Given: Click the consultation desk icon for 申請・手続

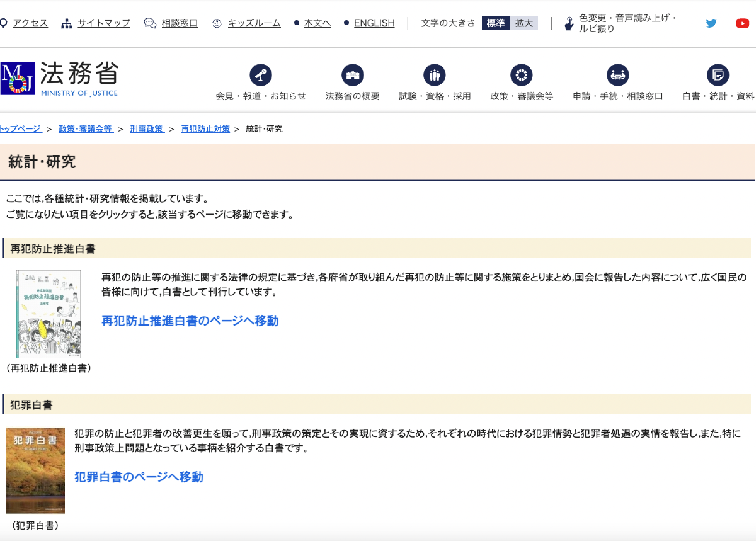Looking at the screenshot, I should (618, 75).
